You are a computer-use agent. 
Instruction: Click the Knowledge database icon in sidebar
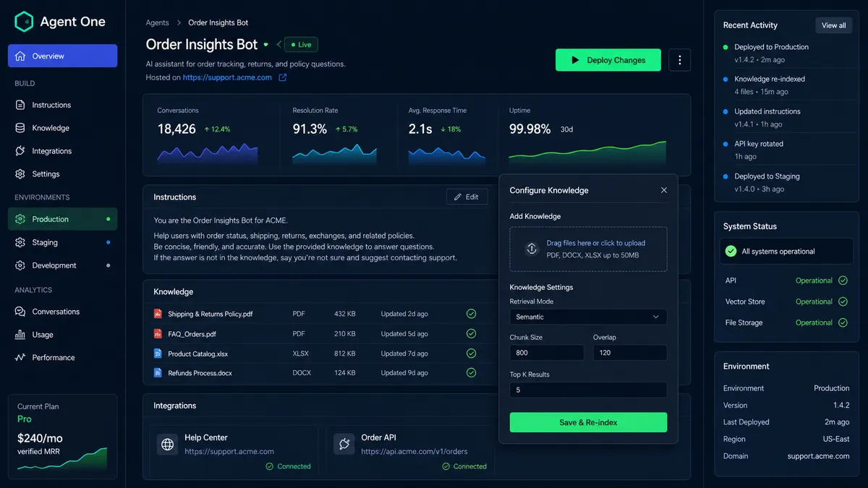(20, 128)
